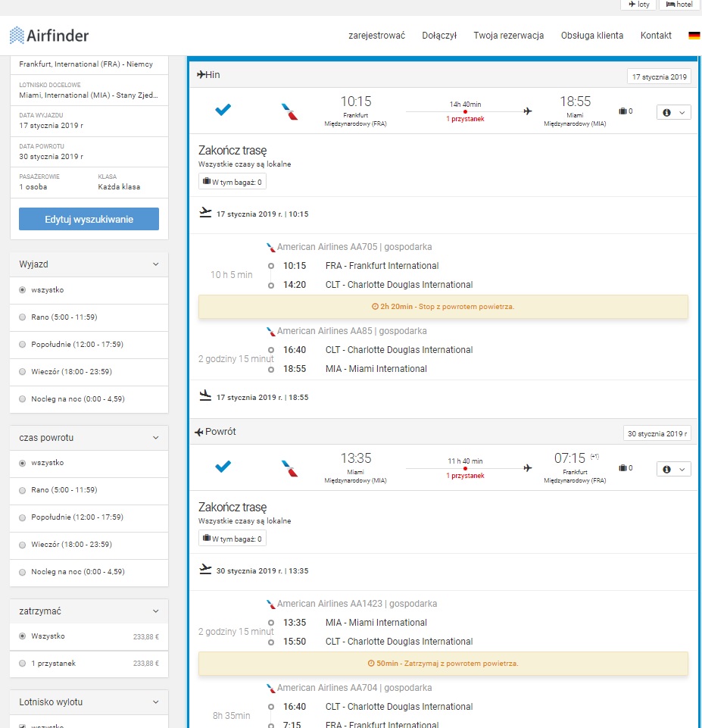Click the 14:20 CLT arrival row
The image size is (702, 728).
tap(370, 285)
